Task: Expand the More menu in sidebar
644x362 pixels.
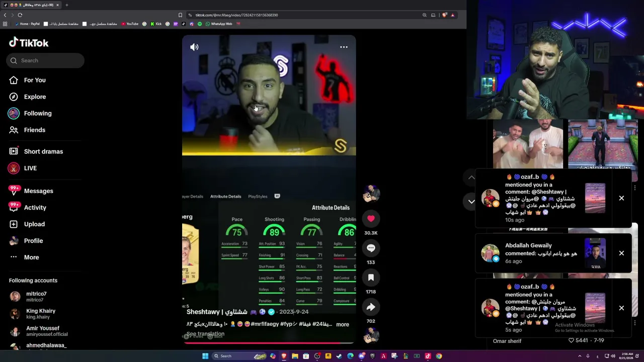Action: point(31,257)
